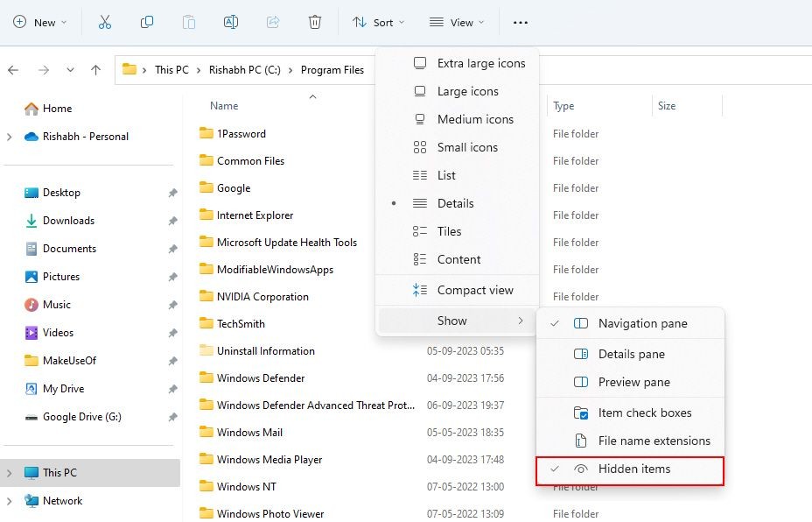Screen dimensions: 812x522
Task: Sort by the Type column header
Action: click(x=563, y=106)
